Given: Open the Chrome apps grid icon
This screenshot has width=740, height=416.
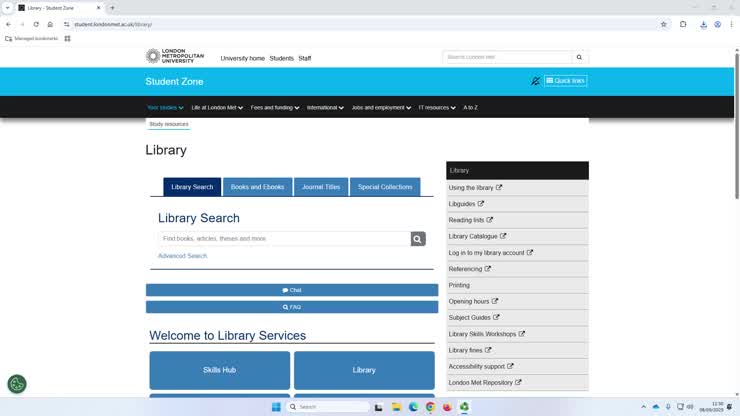Looking at the screenshot, I should pyautogui.click(x=67, y=39).
